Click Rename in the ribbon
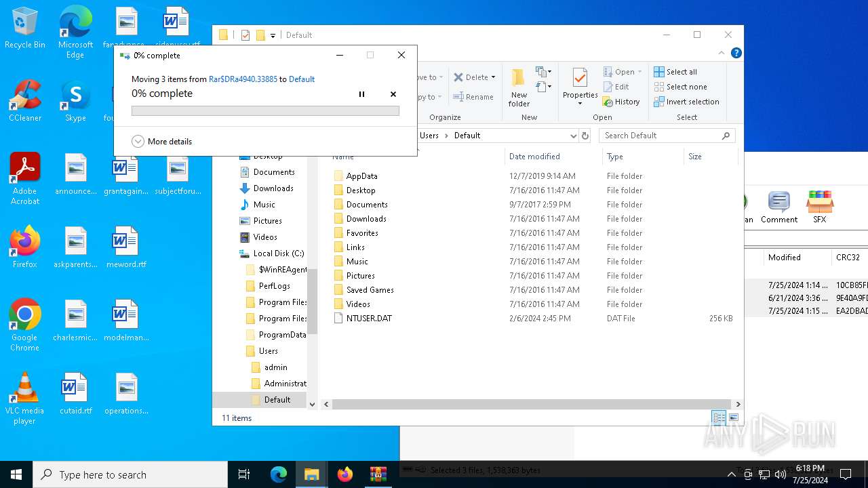The height and width of the screenshot is (488, 868). tap(473, 97)
